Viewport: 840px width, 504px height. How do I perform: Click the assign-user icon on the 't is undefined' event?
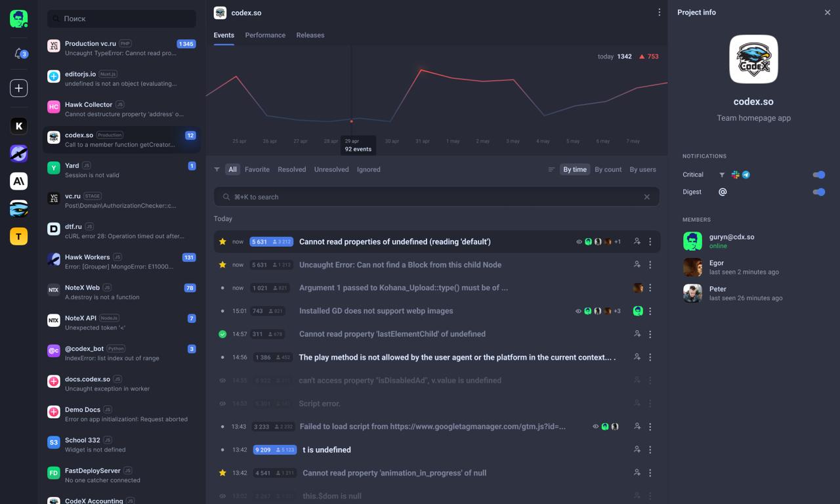637,450
